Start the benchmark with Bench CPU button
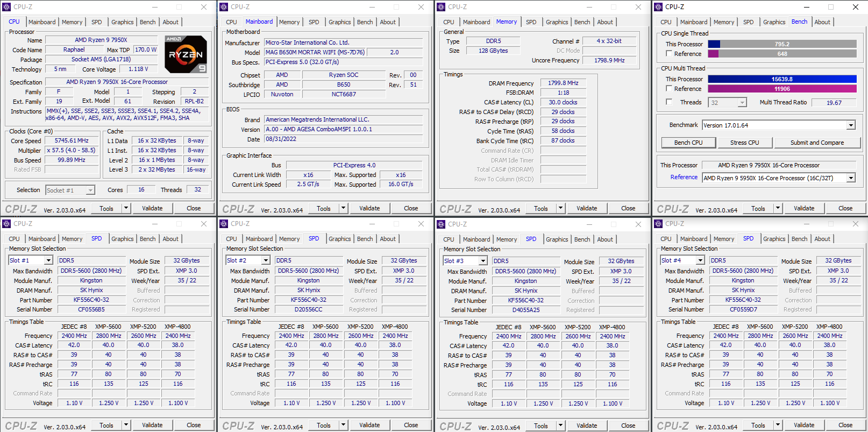This screenshot has height=432, width=868. [688, 143]
